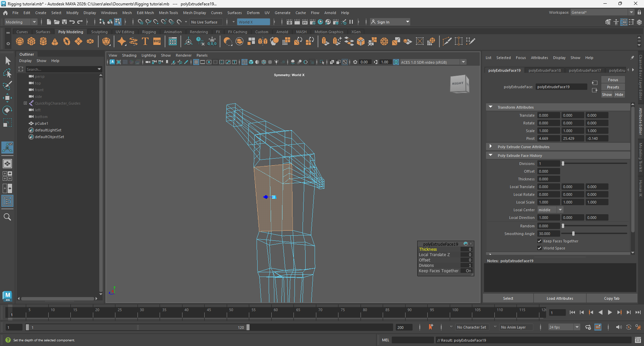The width and height of the screenshot is (644, 346).
Task: Click the Load Attributes button
Action: (560, 298)
